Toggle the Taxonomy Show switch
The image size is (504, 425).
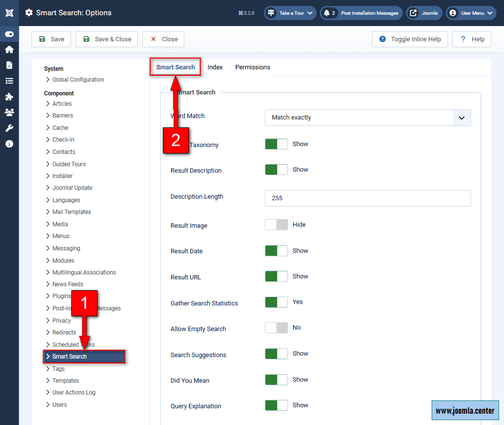[276, 144]
